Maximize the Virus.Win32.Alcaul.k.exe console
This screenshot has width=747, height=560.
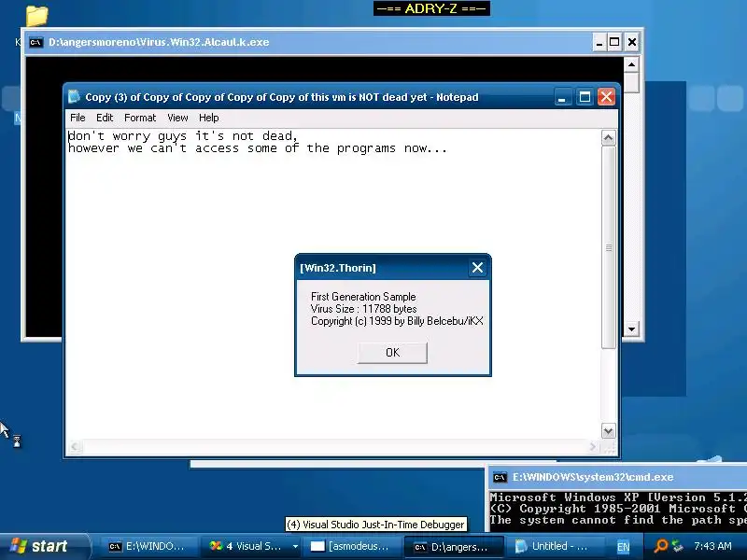point(614,42)
